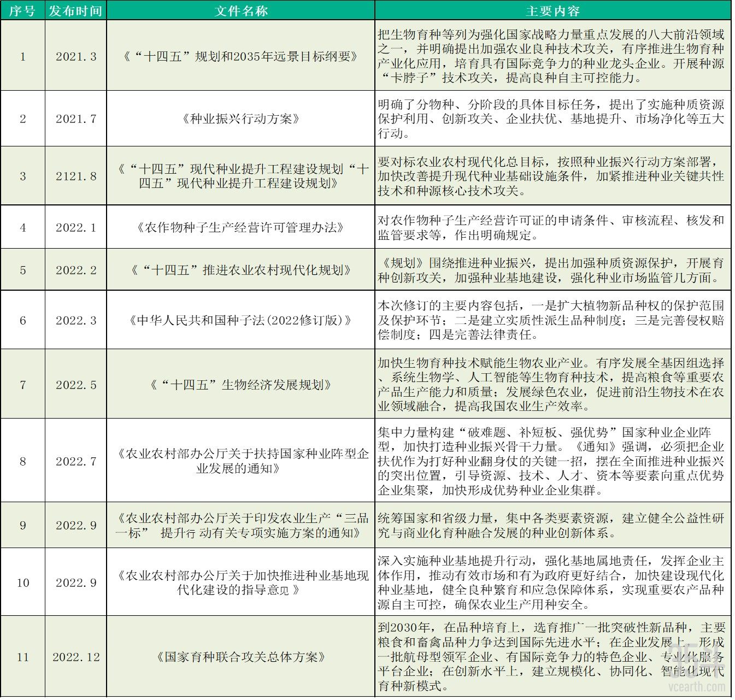Viewport: 735px width, 700px height.
Task: Click 《种业振兴行动方案》 file name
Action: pos(240,119)
